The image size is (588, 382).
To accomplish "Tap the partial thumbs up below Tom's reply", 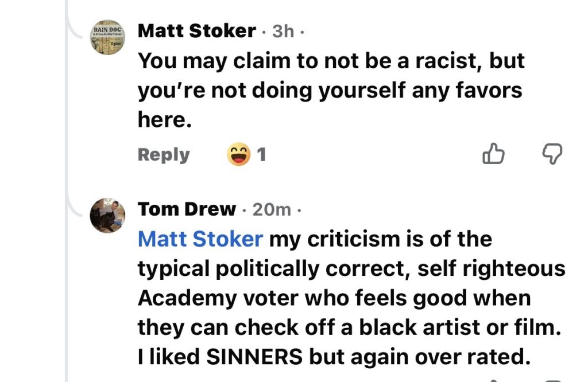I will point(493,380).
